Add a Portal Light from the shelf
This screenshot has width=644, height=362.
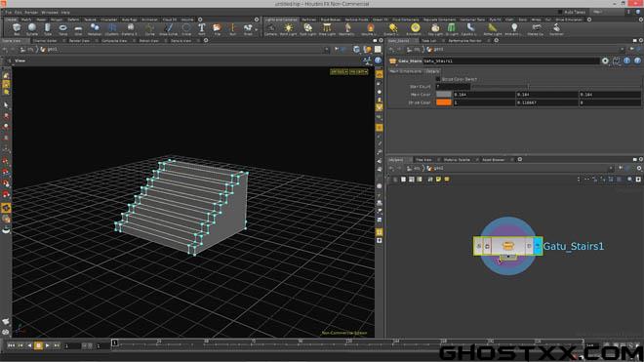pyautogui.click(x=492, y=28)
